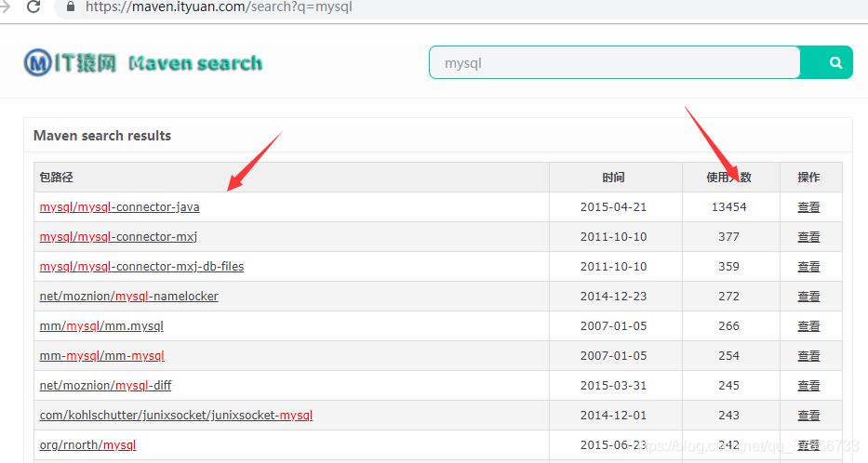The height and width of the screenshot is (463, 868).
Task: Click usage count 266
Action: point(729,326)
